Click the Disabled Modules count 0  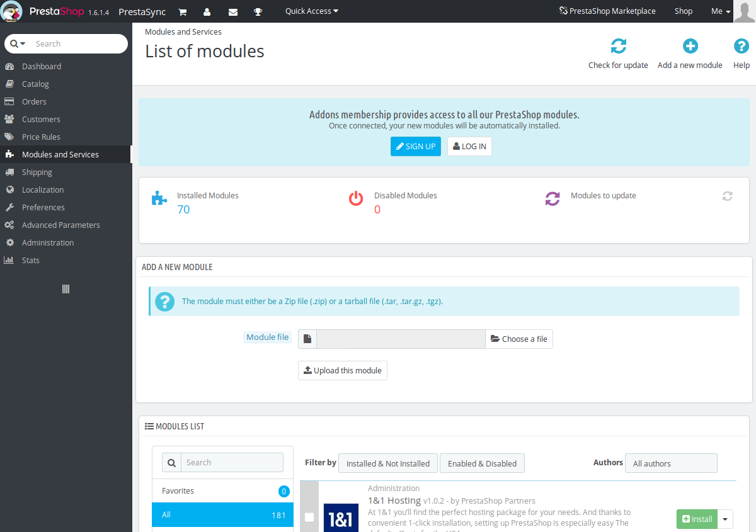point(377,210)
